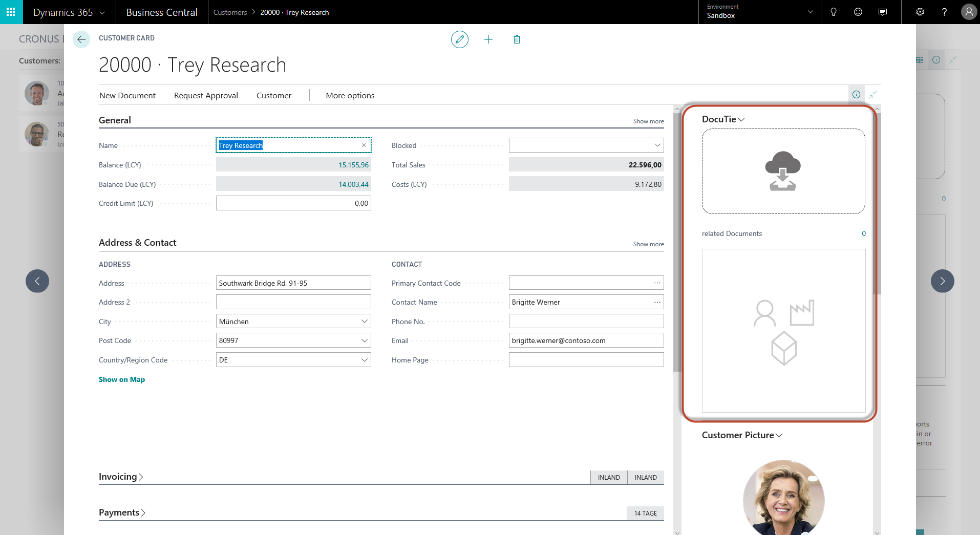Click the Customers breadcrumb
This screenshot has height=535, width=980.
tap(230, 12)
